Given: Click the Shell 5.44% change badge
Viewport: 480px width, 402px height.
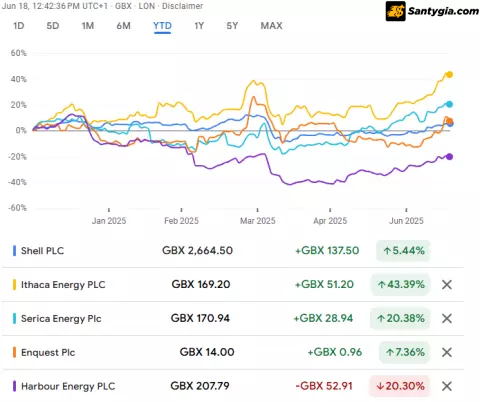Looking at the screenshot, I should (403, 251).
